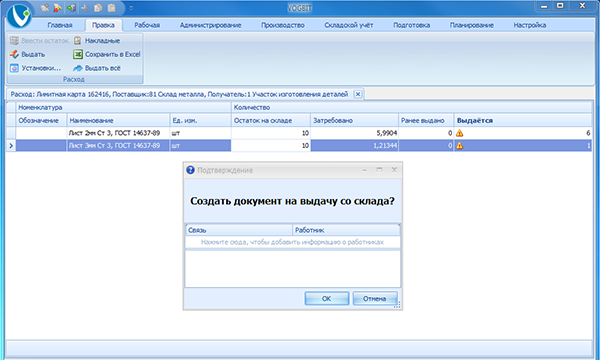This screenshot has width=600, height=360.
Task: Click 'Нажмите сюда' row to add worker info
Action: click(292, 242)
